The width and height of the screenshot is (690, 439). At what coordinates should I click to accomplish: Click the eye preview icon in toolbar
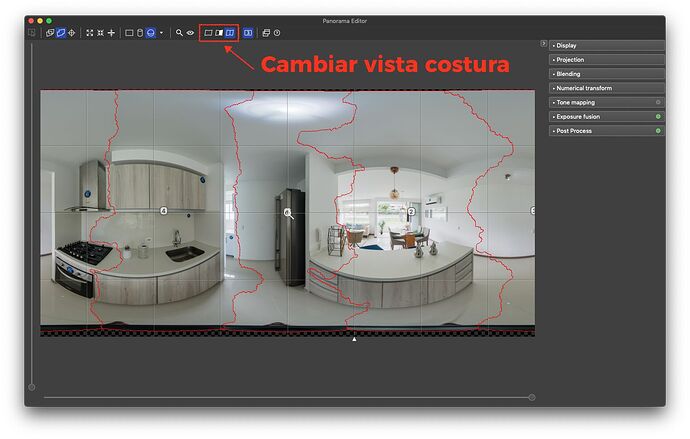coord(190,33)
